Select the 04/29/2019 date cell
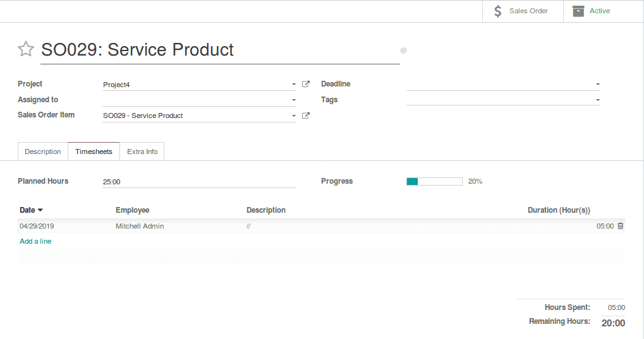This screenshot has height=339, width=644. 37,226
